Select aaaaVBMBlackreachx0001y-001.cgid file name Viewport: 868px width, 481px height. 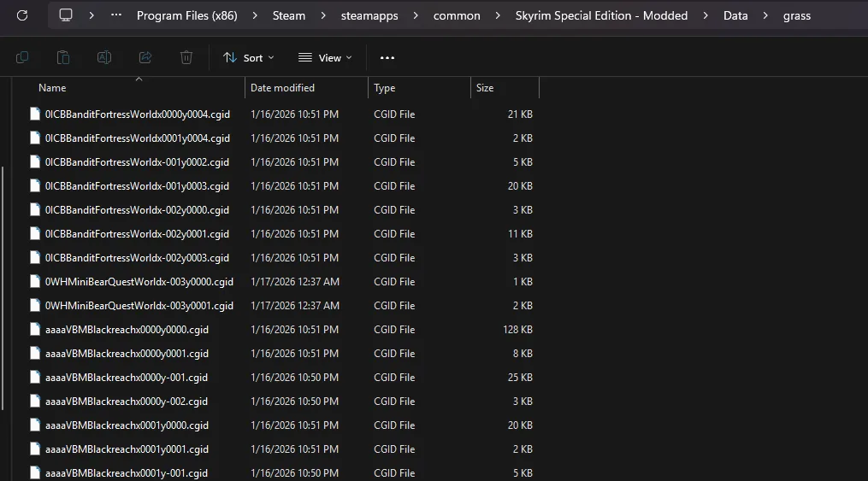point(127,473)
